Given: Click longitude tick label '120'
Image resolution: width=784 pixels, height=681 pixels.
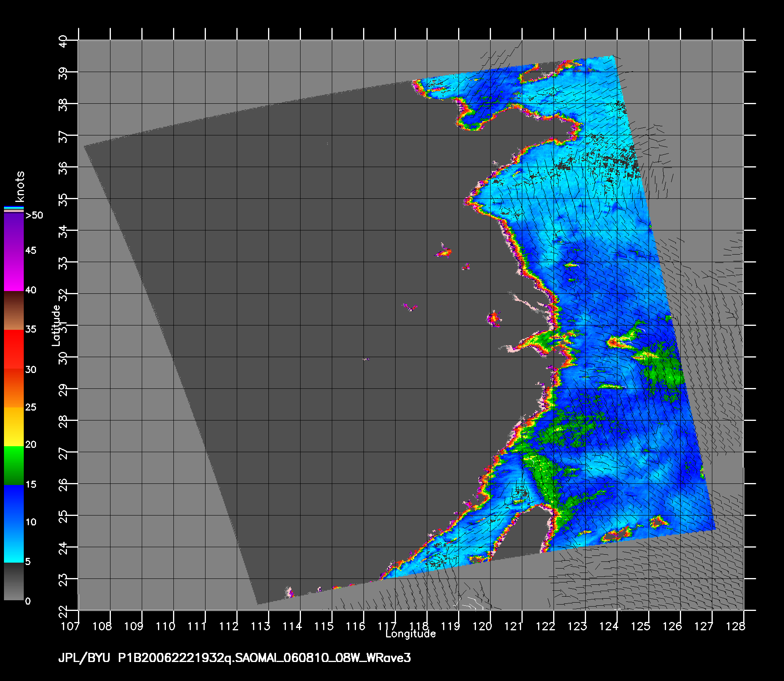Looking at the screenshot, I should coord(482,626).
